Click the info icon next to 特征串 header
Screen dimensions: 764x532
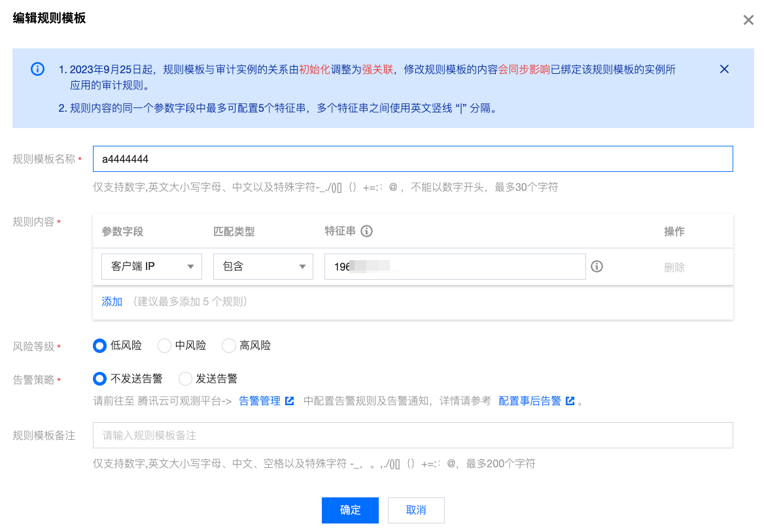coord(366,231)
